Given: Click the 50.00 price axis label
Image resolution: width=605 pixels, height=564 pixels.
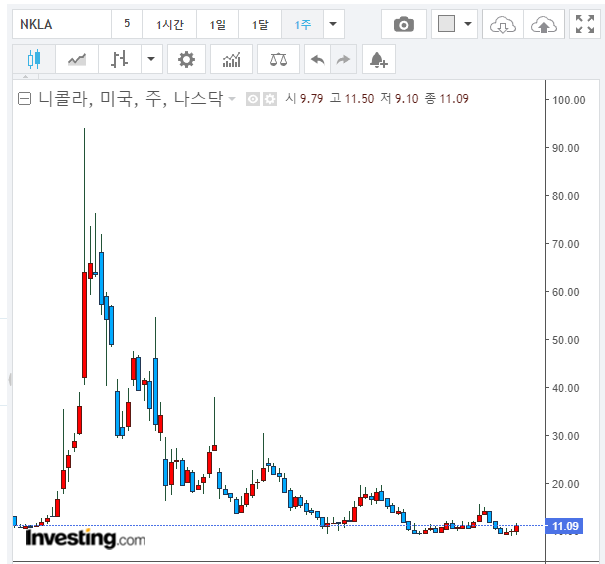Looking at the screenshot, I should click(x=566, y=340).
